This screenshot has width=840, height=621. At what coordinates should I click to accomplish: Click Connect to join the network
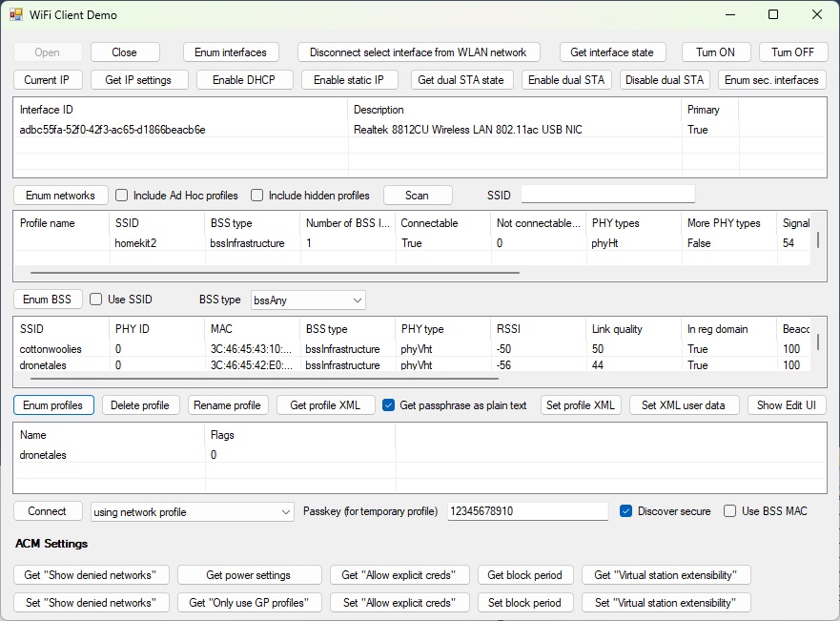pos(48,511)
